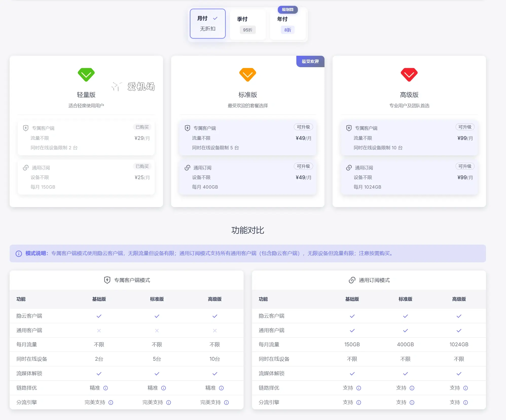Select the 月付 payment option
The width and height of the screenshot is (506, 420).
point(207,23)
